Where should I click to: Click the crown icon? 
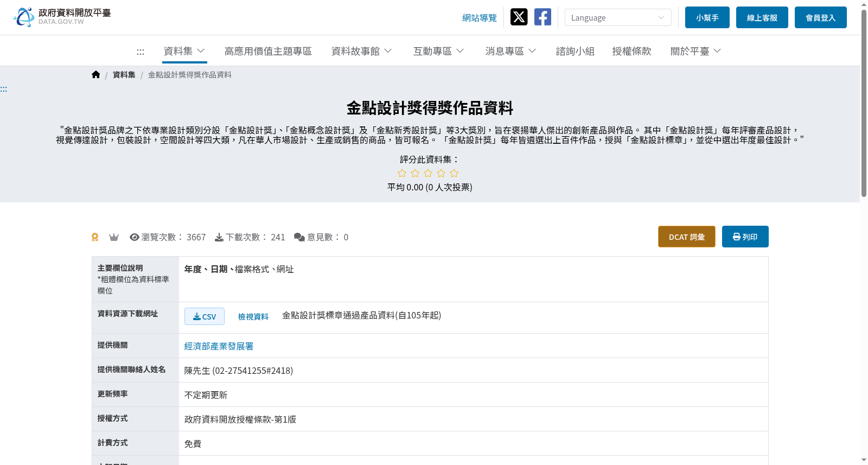point(114,237)
